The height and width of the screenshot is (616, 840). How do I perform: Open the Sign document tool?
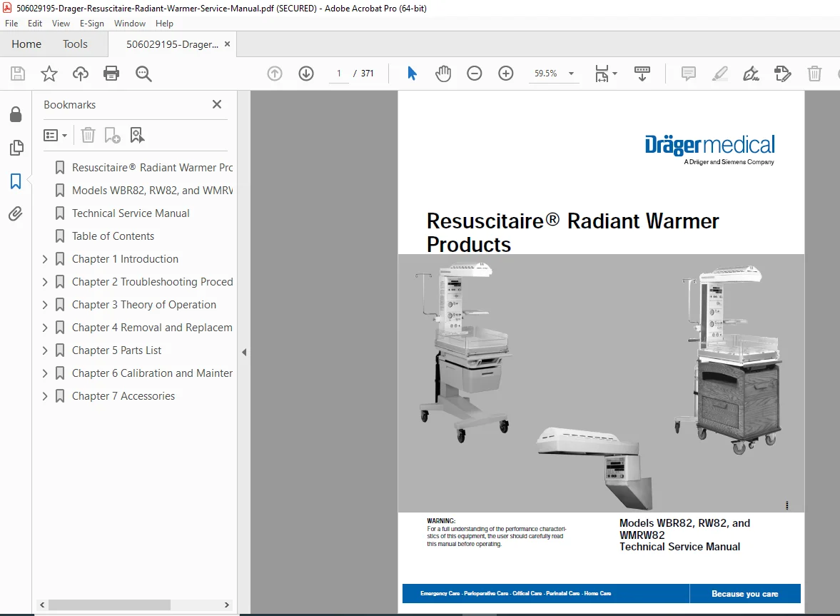pos(751,74)
